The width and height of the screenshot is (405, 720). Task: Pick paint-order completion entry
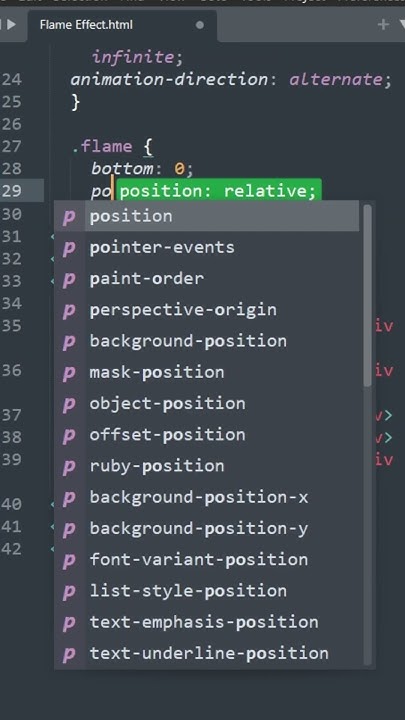click(x=207, y=279)
